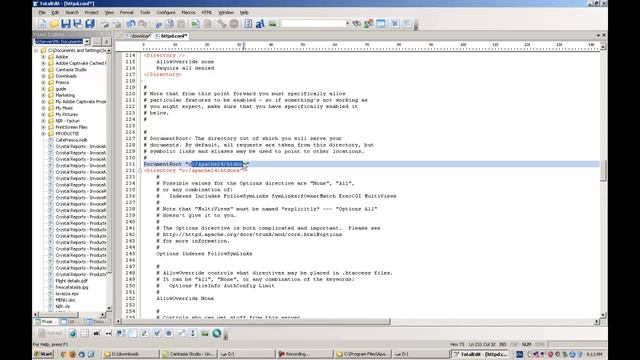Click 'Options Indexes FollowSymLinks' on line 245

(204, 253)
